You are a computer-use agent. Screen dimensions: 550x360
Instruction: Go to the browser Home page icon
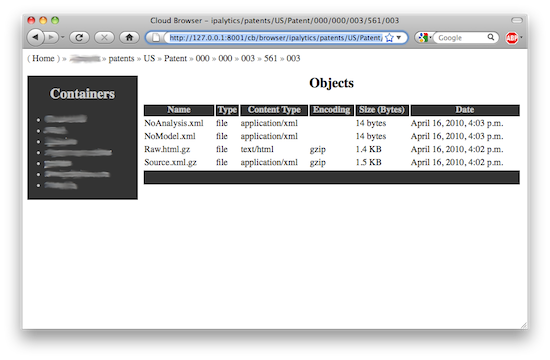pos(129,37)
